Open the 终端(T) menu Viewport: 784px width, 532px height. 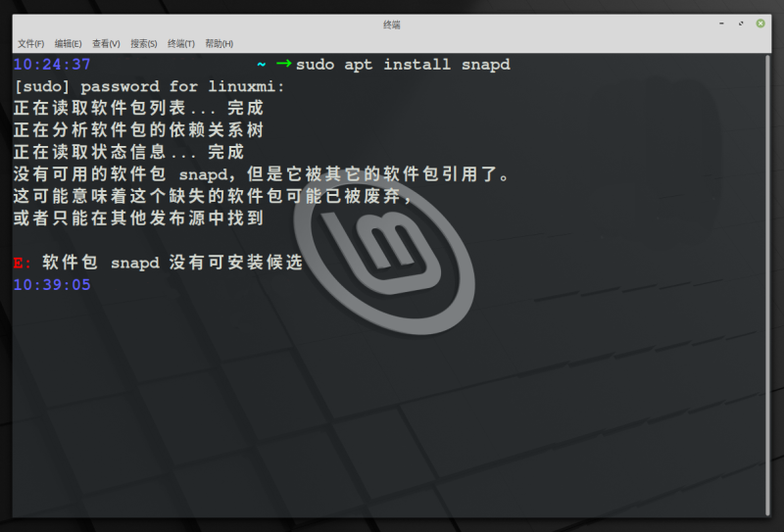point(181,43)
